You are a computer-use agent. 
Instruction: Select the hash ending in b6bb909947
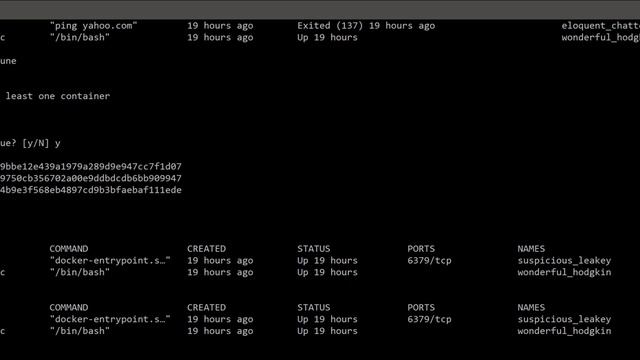click(x=91, y=178)
